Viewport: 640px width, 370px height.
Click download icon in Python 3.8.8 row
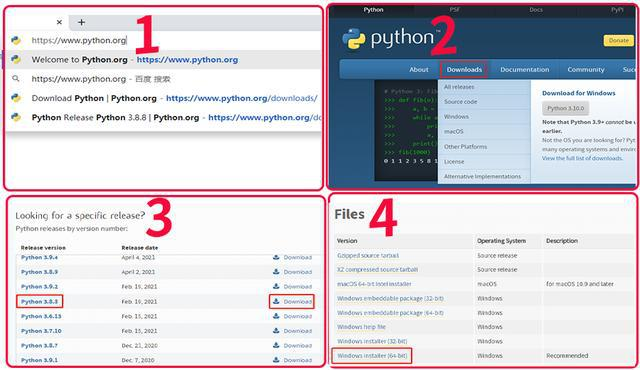coord(276,301)
